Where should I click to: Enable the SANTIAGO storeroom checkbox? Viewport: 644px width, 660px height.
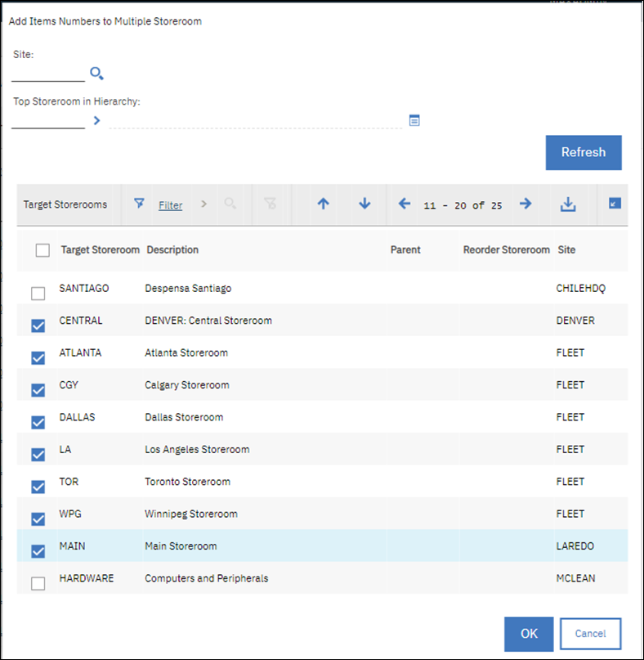(38, 293)
